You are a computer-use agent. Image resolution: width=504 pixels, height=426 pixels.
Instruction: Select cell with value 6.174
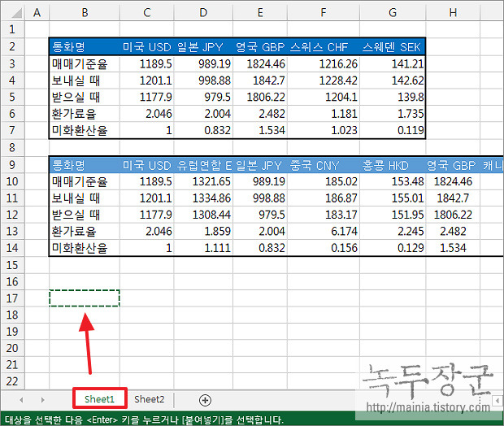[x=324, y=232]
